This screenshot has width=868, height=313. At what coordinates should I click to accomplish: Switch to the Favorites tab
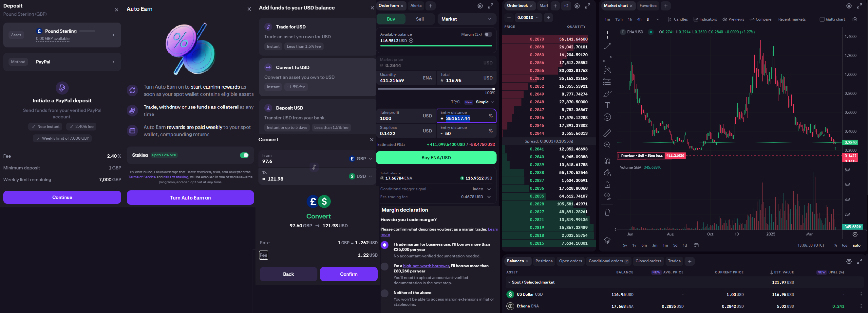[x=648, y=6]
